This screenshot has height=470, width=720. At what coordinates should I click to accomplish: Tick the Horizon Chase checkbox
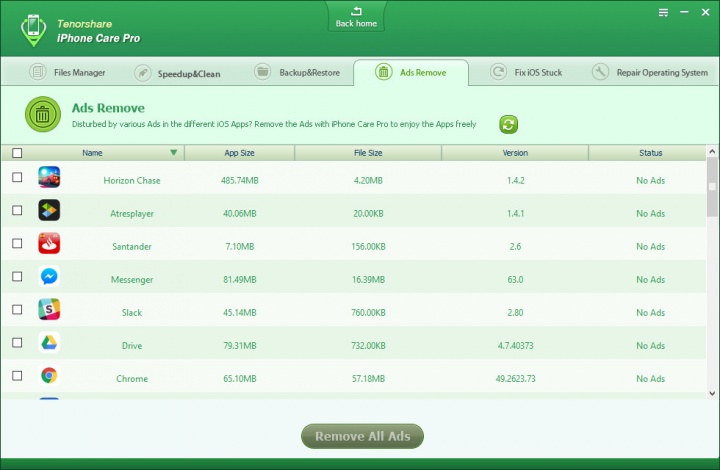(x=17, y=177)
